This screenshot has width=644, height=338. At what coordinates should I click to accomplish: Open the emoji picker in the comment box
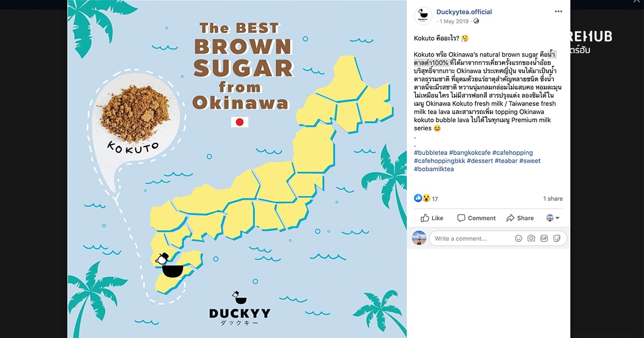click(x=518, y=238)
